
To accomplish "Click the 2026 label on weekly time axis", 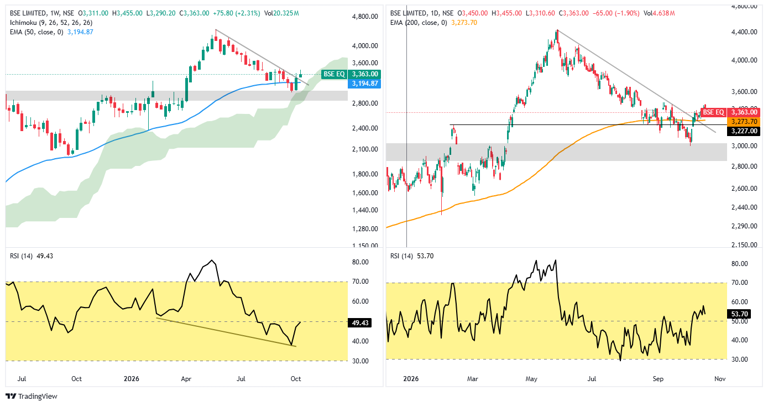I will [131, 379].
